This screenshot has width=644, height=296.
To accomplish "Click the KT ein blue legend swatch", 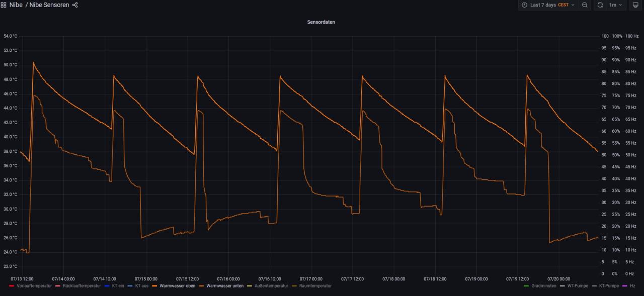I will pos(107,286).
